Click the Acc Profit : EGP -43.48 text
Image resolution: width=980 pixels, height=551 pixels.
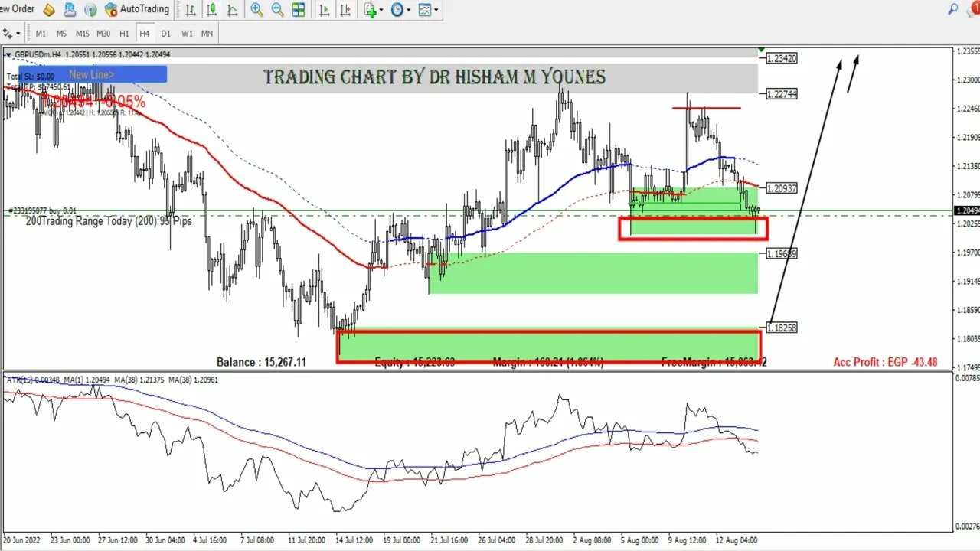point(885,362)
